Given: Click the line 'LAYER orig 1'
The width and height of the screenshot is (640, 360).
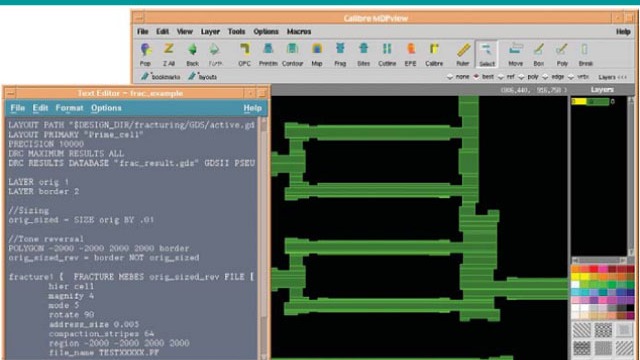Looking at the screenshot, I should point(39,182).
